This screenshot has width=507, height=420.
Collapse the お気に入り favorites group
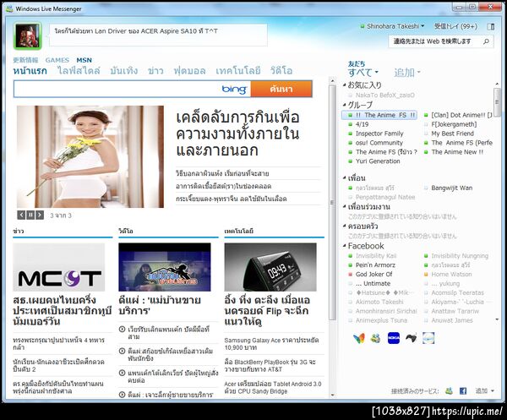pos(345,85)
